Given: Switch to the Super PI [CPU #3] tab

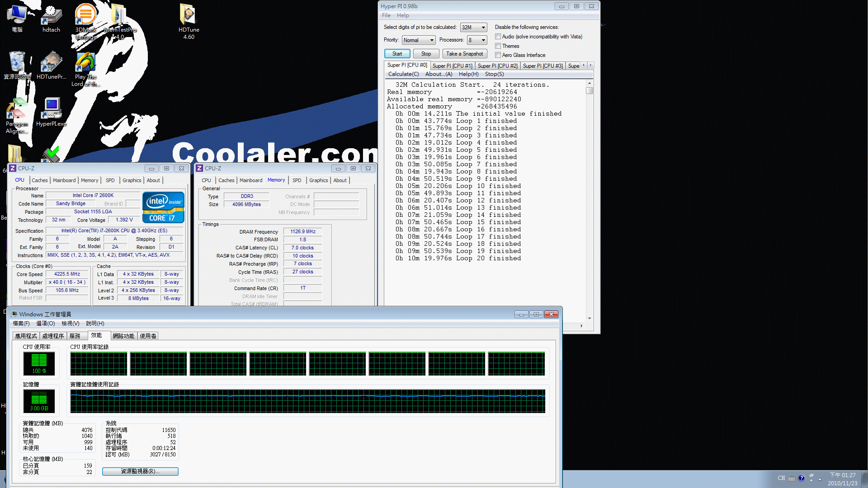Looking at the screenshot, I should 542,66.
